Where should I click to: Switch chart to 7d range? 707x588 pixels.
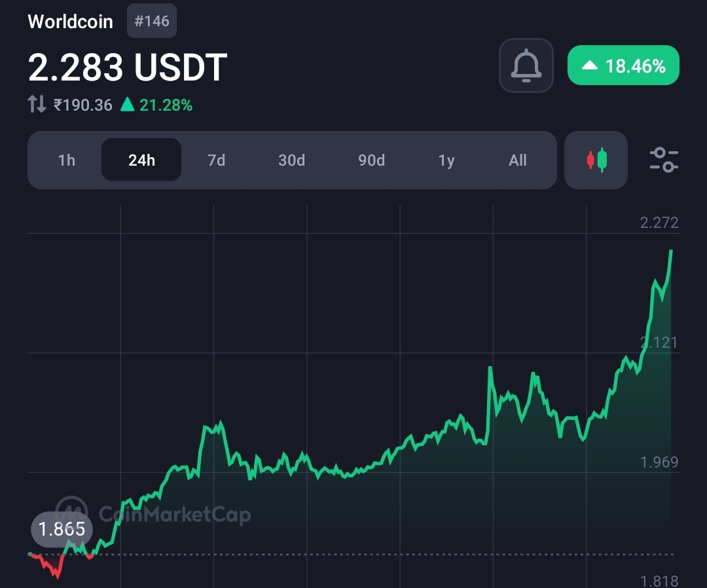[x=216, y=160]
